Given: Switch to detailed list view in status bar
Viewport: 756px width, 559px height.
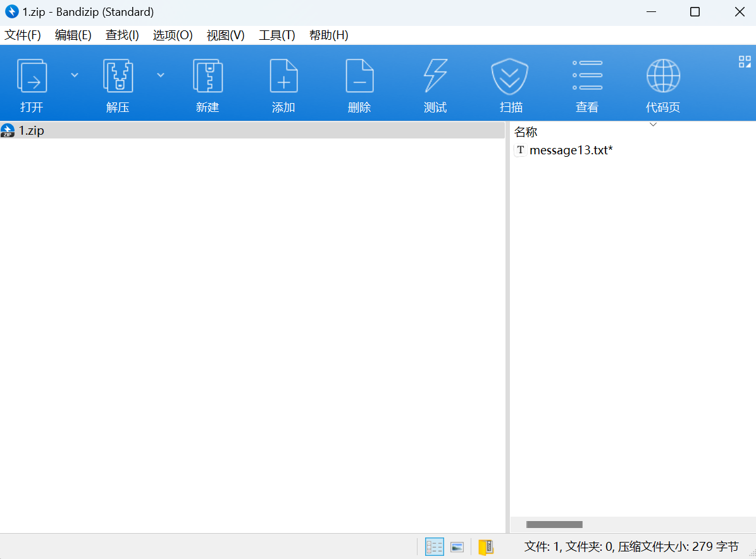Looking at the screenshot, I should (x=435, y=547).
